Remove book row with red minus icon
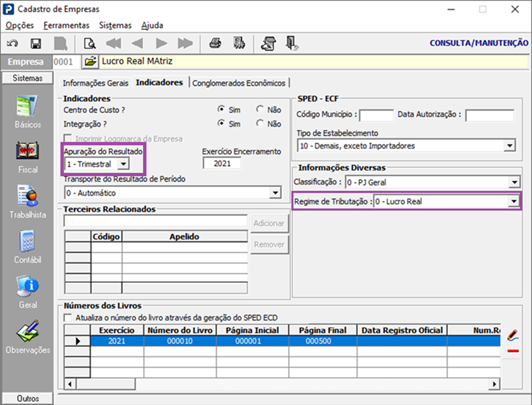Screen dimensions: 532x405 click(513, 351)
